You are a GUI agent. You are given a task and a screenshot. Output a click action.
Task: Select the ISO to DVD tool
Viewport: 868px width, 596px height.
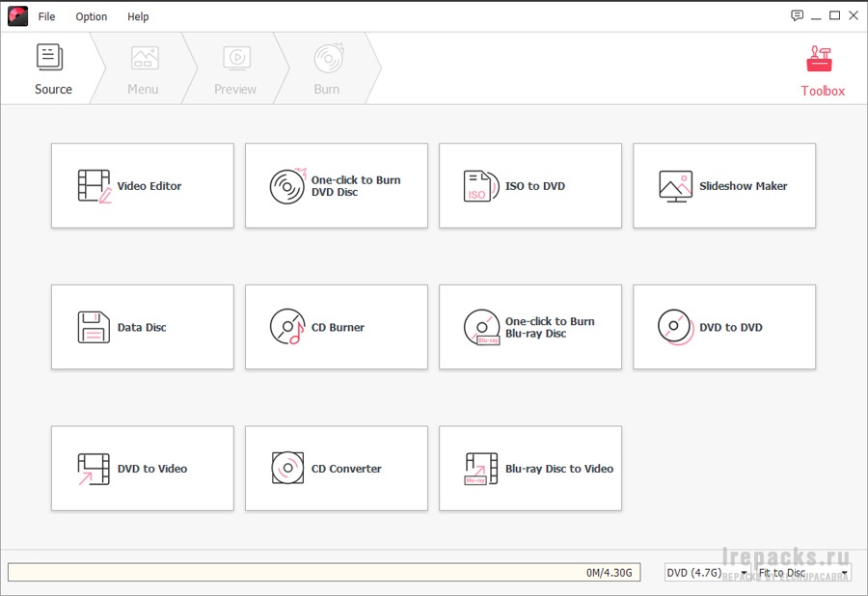(x=529, y=186)
